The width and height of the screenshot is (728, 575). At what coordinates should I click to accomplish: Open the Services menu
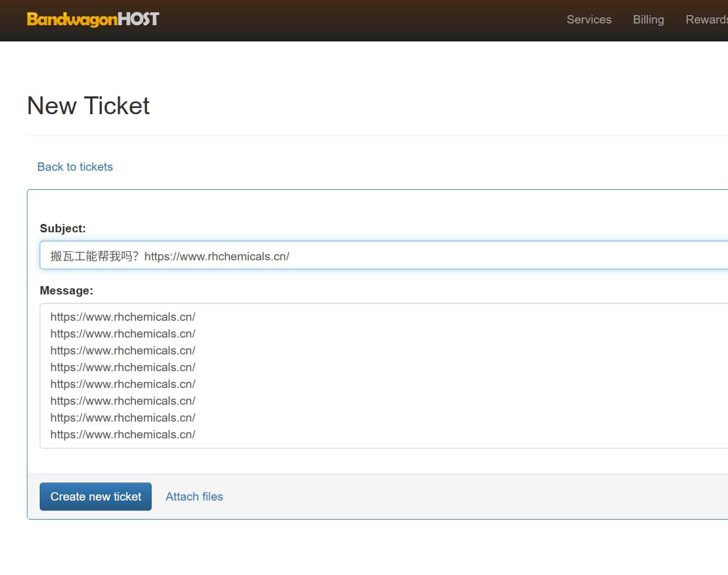pos(589,20)
